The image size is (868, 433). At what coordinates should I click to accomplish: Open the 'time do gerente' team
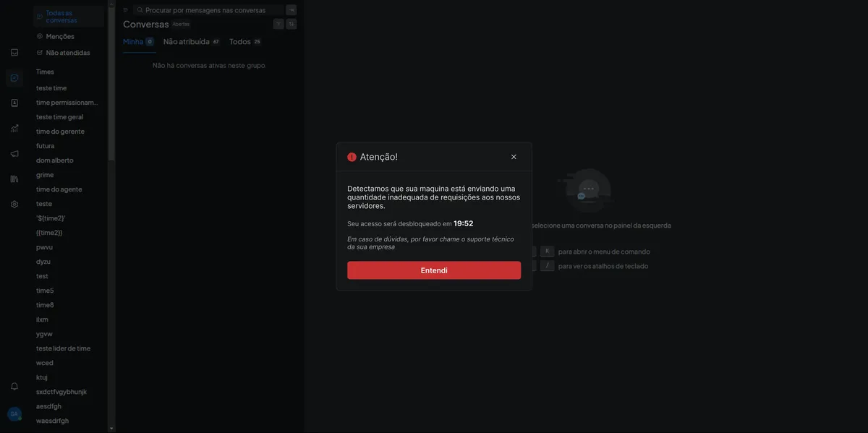(60, 132)
